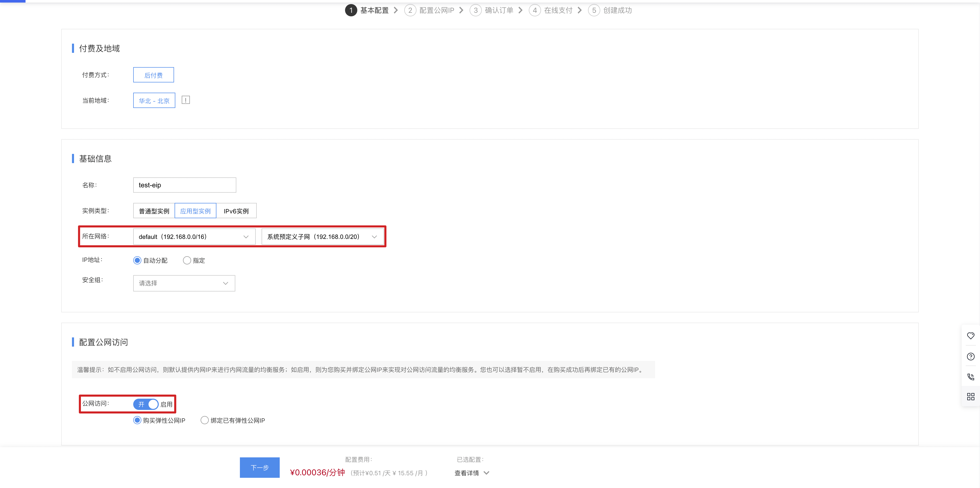This screenshot has width=980, height=488.
Task: Click step 1 基本配置
Action: pyautogui.click(x=367, y=10)
